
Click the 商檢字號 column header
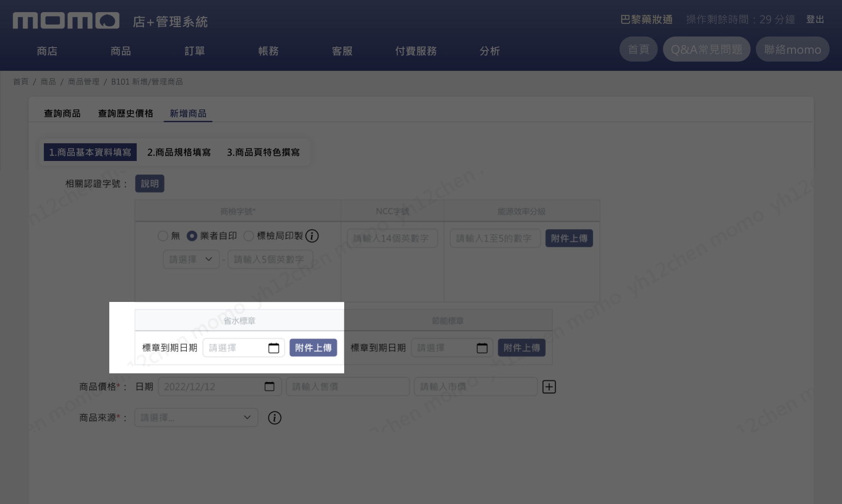pyautogui.click(x=238, y=211)
